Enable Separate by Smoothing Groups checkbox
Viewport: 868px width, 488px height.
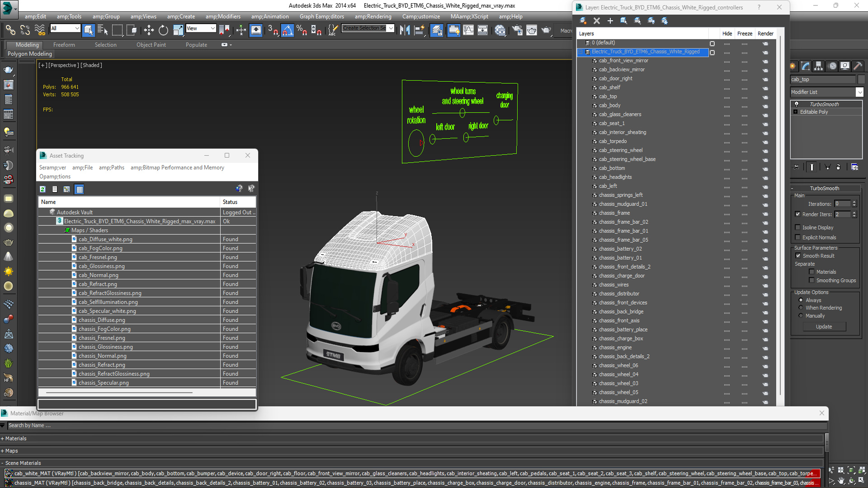(811, 280)
